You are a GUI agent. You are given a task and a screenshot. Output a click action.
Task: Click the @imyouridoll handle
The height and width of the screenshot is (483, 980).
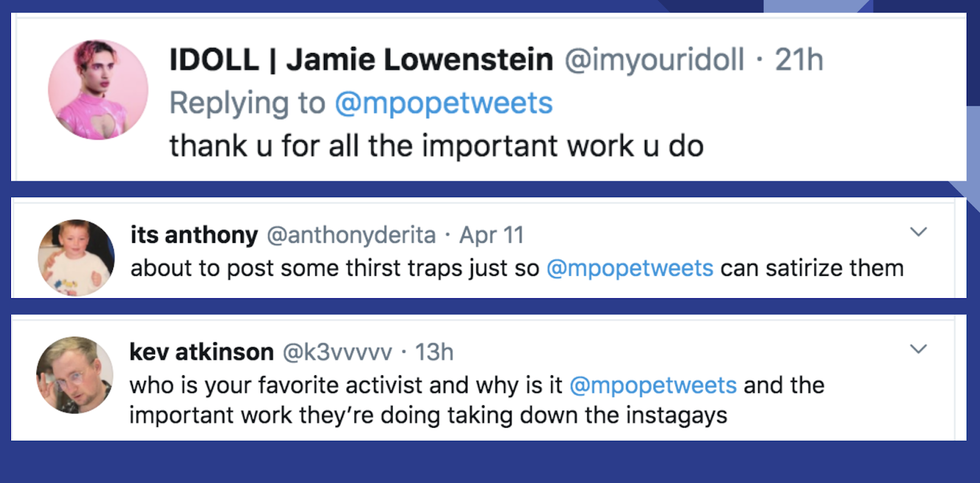(x=655, y=60)
